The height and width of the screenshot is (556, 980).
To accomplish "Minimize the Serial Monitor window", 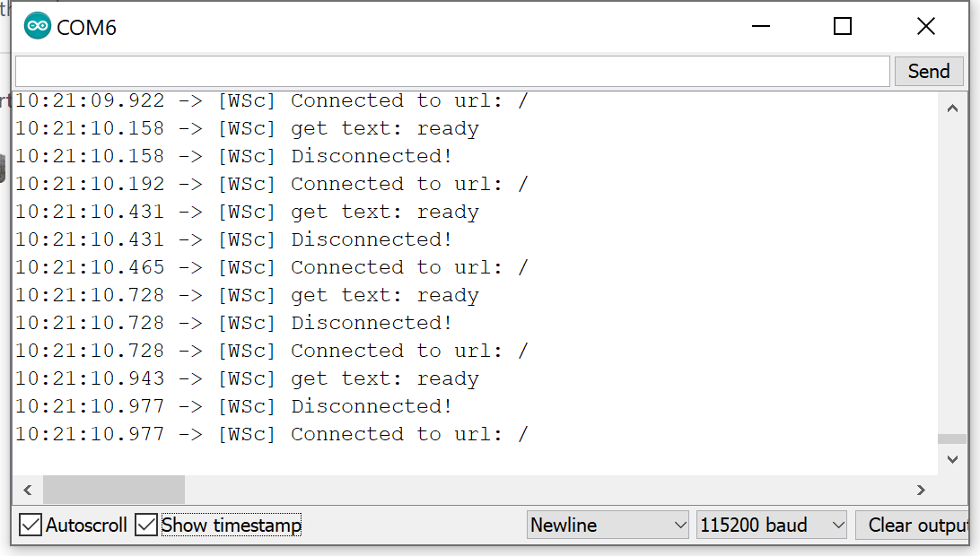I will click(x=760, y=26).
